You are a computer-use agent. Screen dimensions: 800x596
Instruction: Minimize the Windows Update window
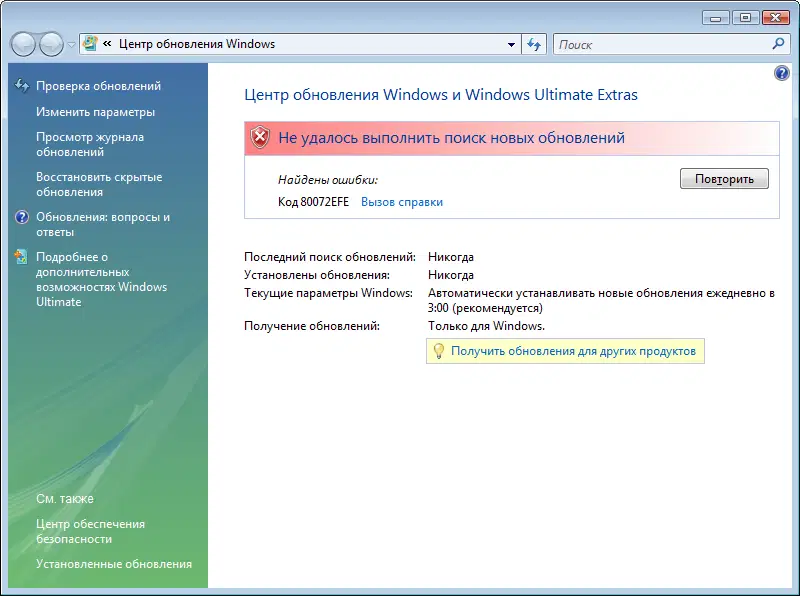coord(715,18)
